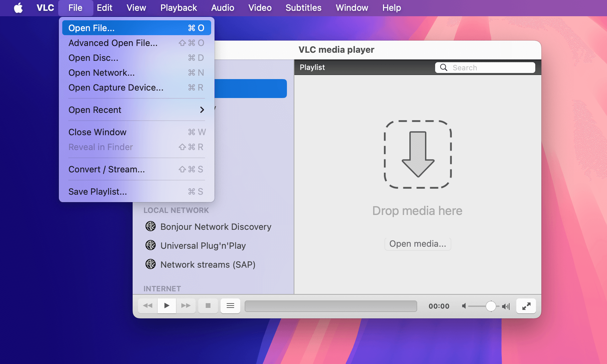The image size is (607, 364).
Task: Select Network streams (SAP) in sidebar
Action: tap(208, 264)
